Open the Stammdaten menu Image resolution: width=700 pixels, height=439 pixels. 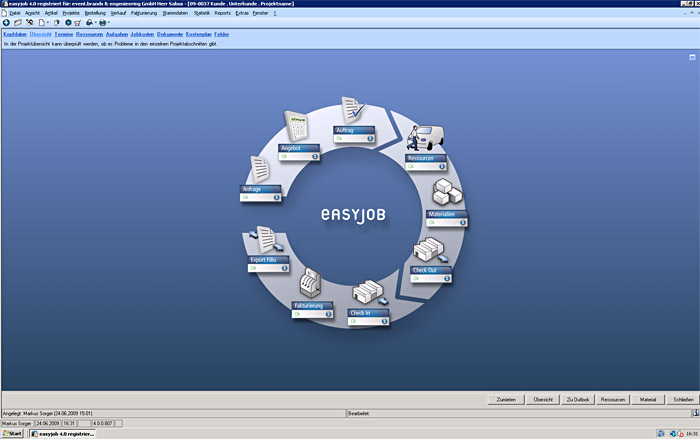[x=175, y=13]
